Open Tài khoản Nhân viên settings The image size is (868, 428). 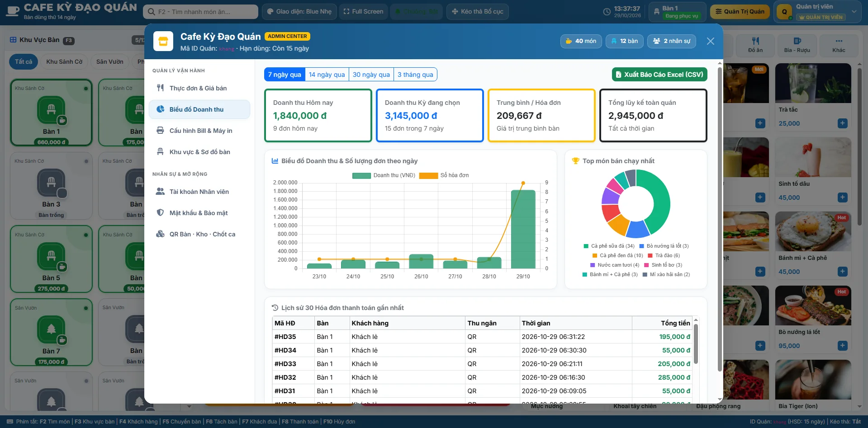pos(199,192)
